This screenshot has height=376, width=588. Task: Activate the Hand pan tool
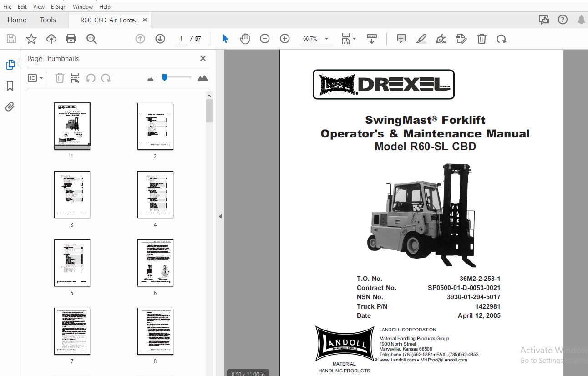click(x=245, y=39)
